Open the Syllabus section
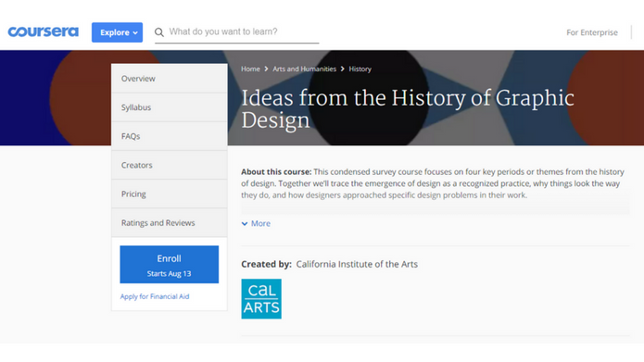Viewport: 644px width, 362px height. point(170,107)
